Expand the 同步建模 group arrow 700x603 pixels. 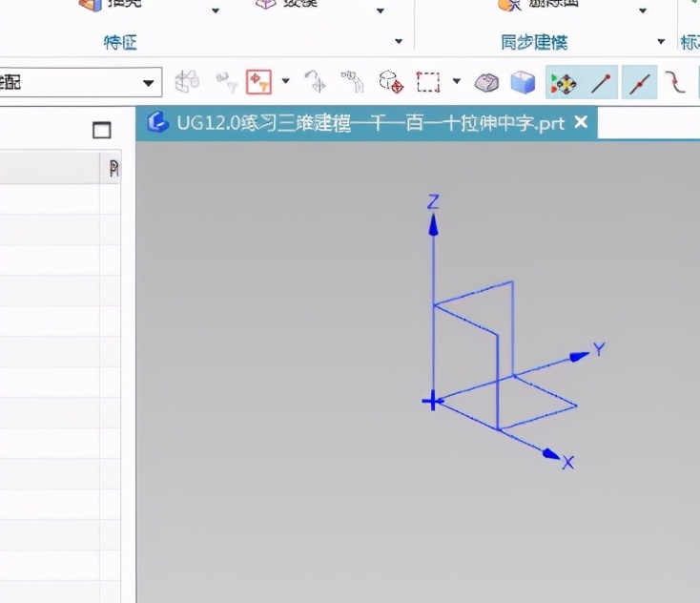click(x=661, y=42)
